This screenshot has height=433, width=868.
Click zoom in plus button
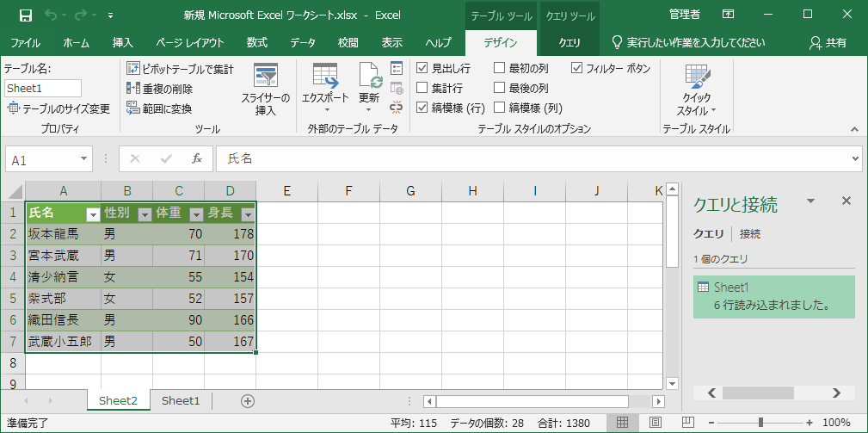click(x=810, y=423)
